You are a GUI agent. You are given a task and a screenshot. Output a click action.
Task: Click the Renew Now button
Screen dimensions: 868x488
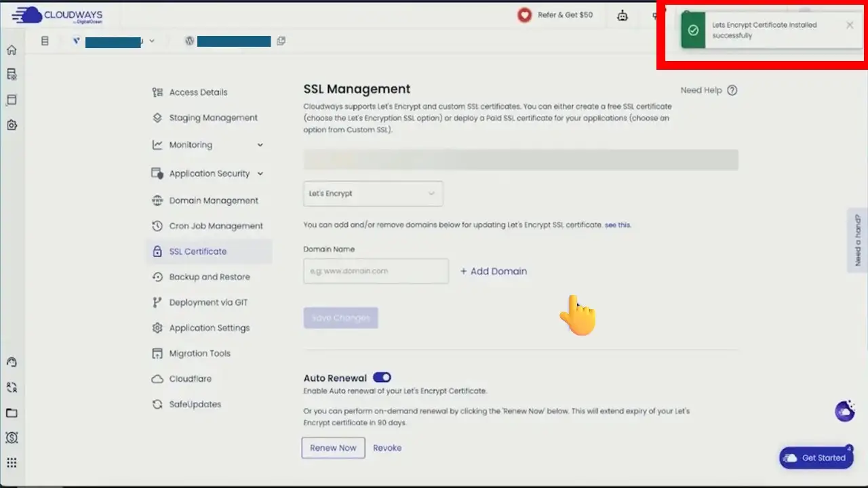(333, 447)
